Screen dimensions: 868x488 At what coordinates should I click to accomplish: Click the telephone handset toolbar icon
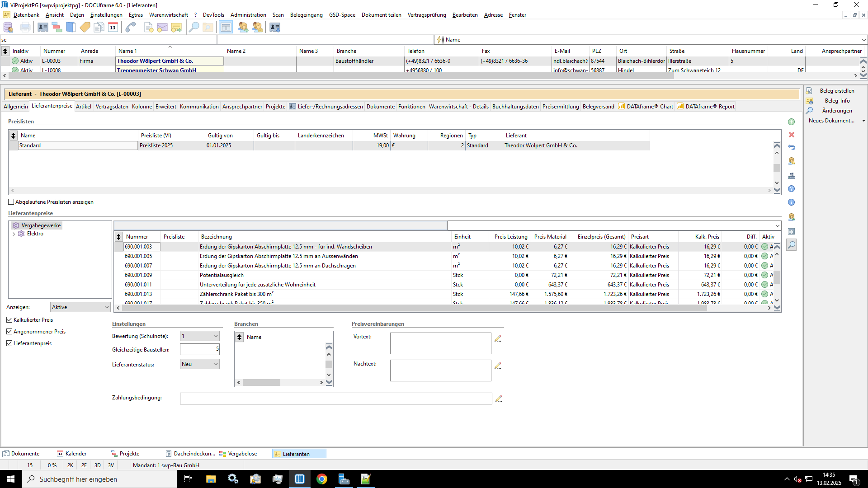(131, 28)
